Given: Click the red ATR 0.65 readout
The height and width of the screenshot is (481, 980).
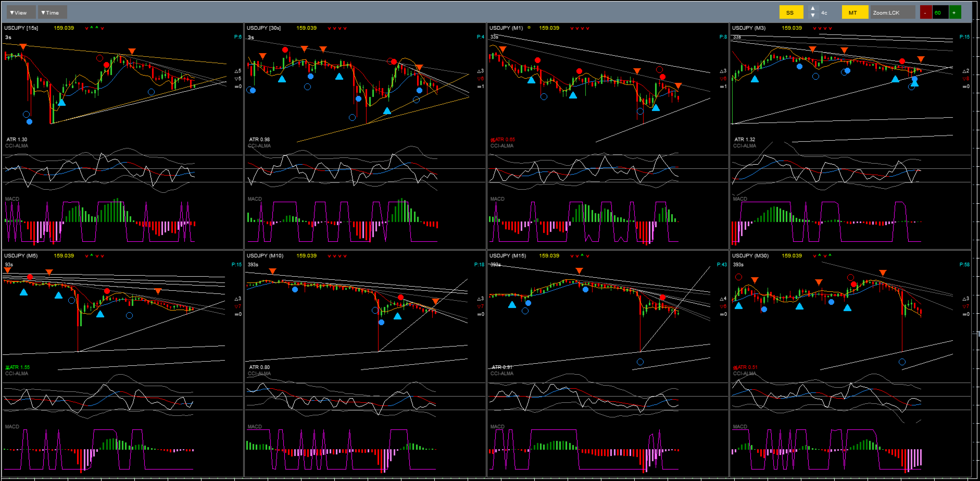Looking at the screenshot, I should point(503,140).
